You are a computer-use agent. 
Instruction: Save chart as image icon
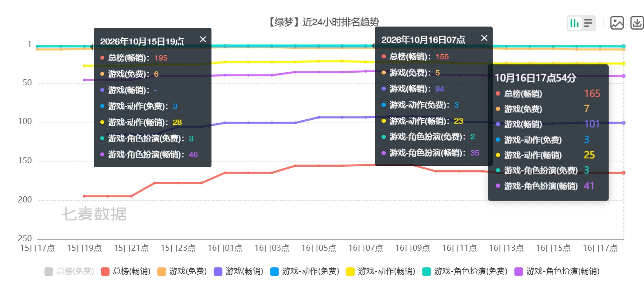coord(617,23)
